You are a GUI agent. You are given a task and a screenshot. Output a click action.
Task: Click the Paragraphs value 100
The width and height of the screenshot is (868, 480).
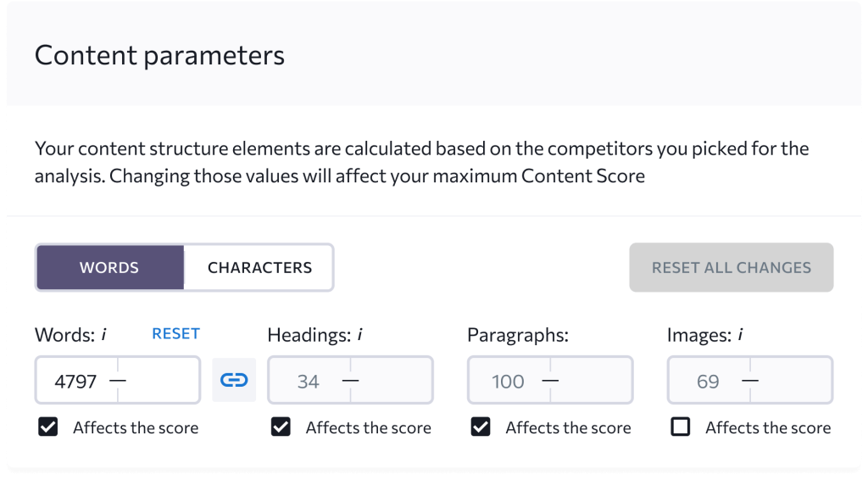coord(508,381)
